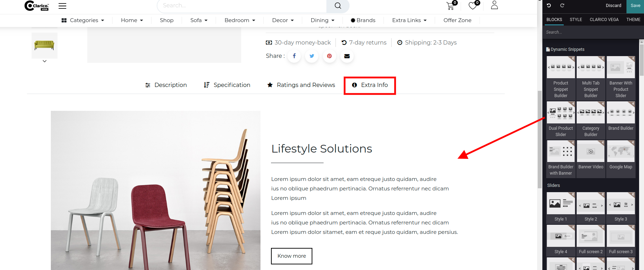Share product via email icon
Image resolution: width=644 pixels, height=270 pixels.
point(347,56)
